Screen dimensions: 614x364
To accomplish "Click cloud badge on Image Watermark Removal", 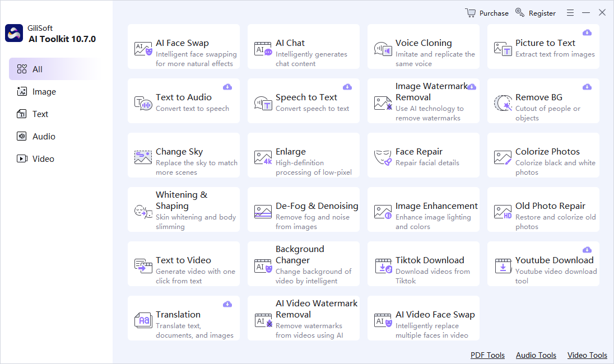I will (472, 87).
